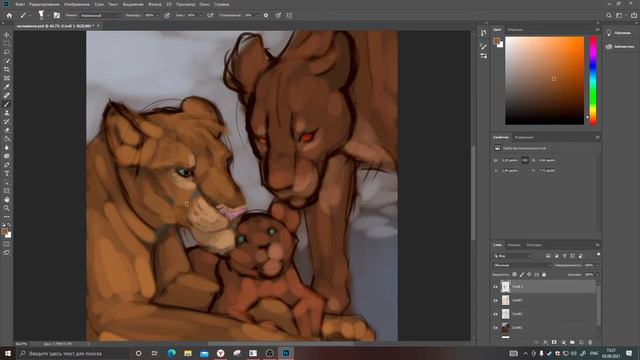Open the Edit Toolbar three-dots button
The height and width of the screenshot is (360, 640).
[x=7, y=217]
